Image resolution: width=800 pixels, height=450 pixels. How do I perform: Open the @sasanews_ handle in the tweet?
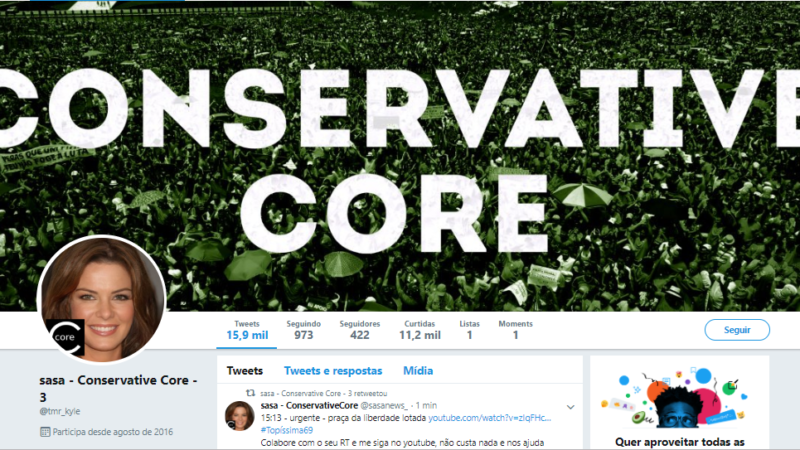(x=384, y=406)
